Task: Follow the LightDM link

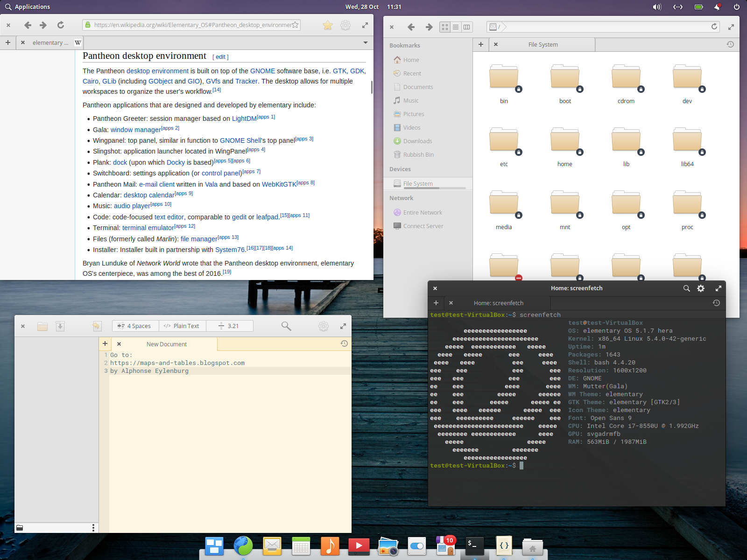Action: click(x=244, y=119)
